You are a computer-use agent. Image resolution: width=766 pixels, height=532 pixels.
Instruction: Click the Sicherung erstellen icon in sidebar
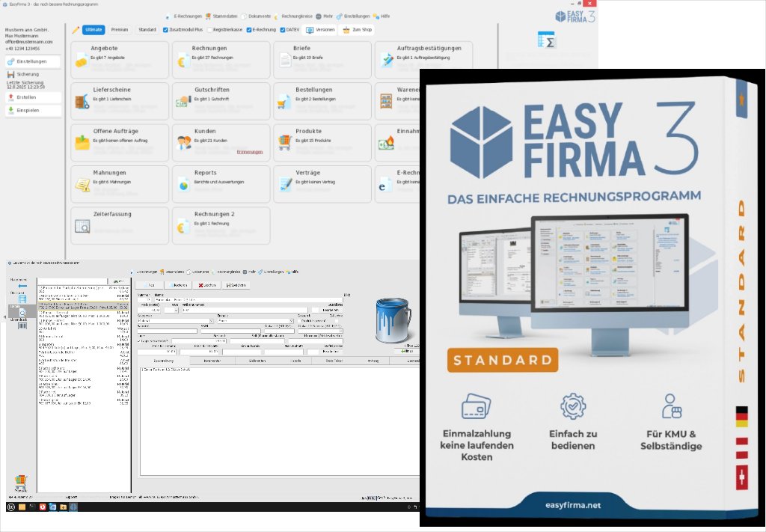10,97
